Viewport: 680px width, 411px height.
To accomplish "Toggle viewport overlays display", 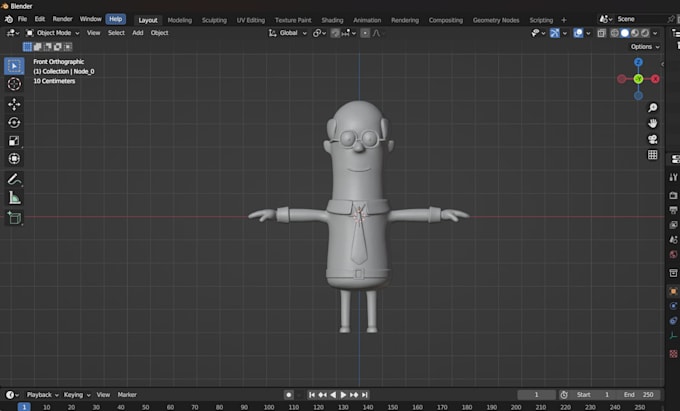I will tap(578, 33).
